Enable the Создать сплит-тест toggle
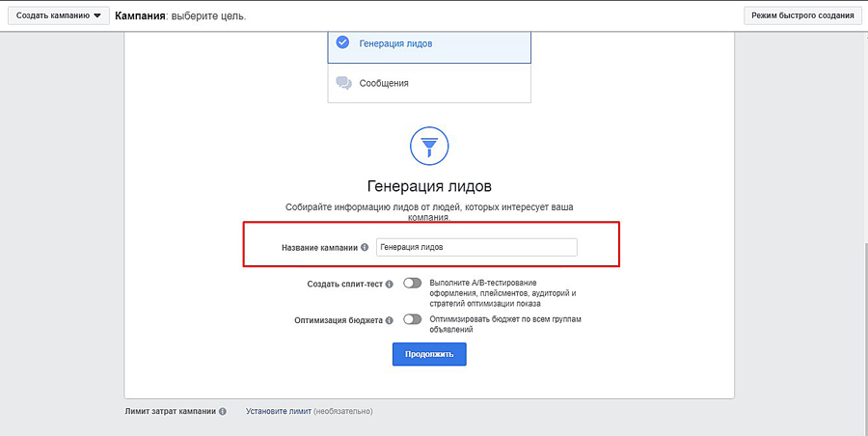This screenshot has width=868, height=436. point(413,284)
